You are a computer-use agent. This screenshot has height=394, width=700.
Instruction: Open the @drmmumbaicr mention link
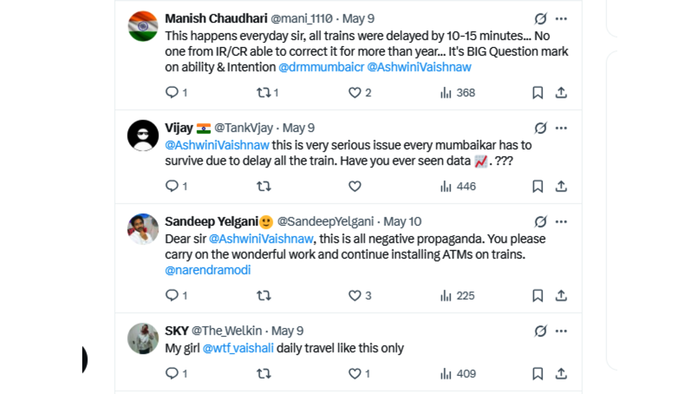tap(321, 67)
